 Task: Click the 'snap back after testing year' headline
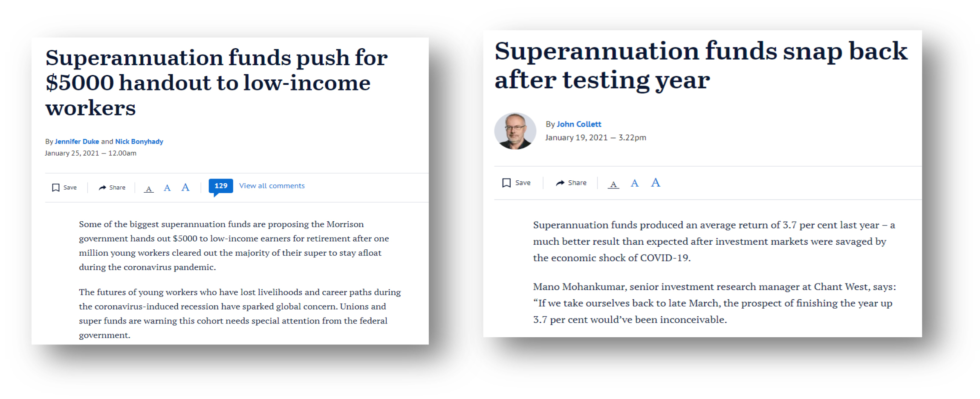click(701, 65)
